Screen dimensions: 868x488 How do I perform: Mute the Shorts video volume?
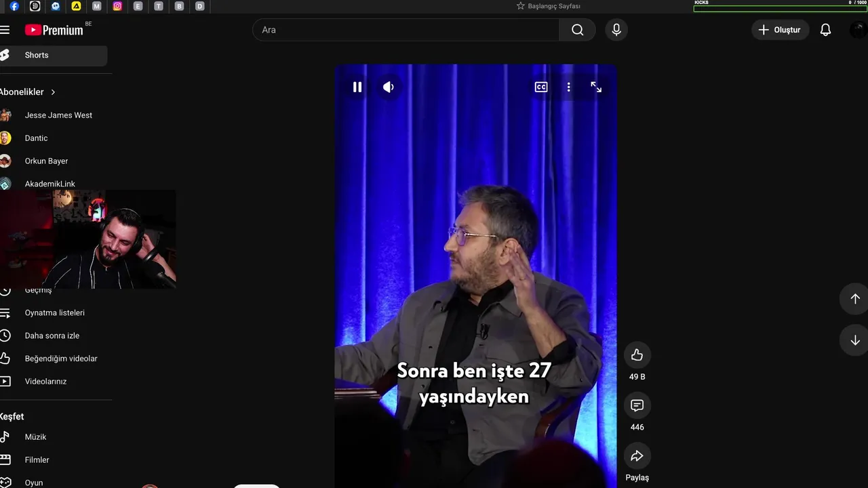click(389, 87)
